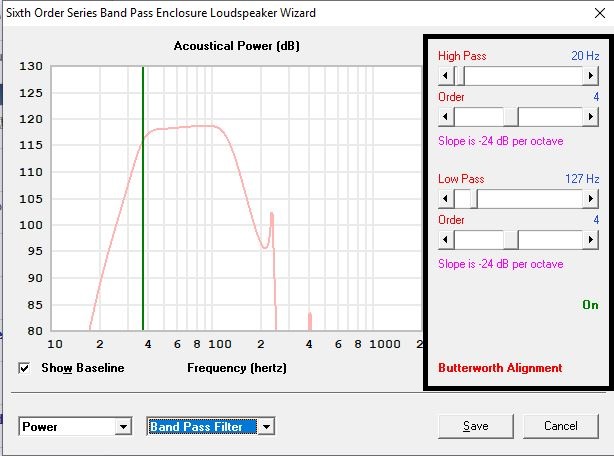Increase Low Pass Order with right arrow

coord(591,240)
